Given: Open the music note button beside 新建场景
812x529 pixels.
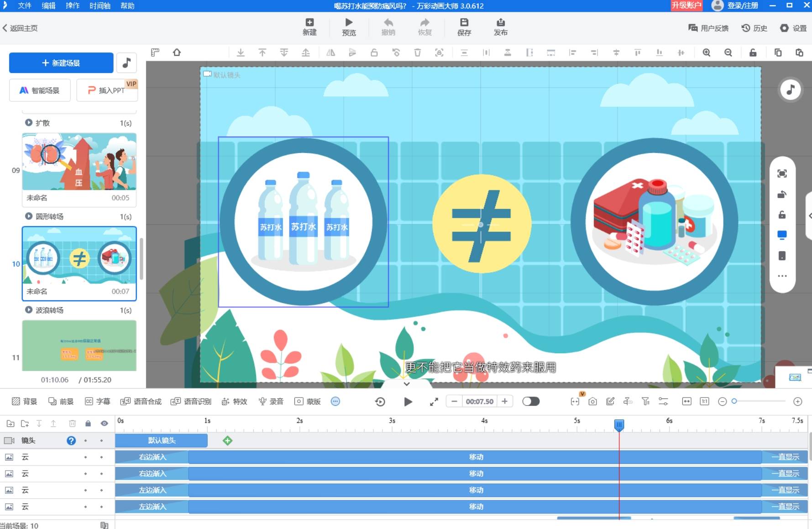Looking at the screenshot, I should click(x=126, y=63).
